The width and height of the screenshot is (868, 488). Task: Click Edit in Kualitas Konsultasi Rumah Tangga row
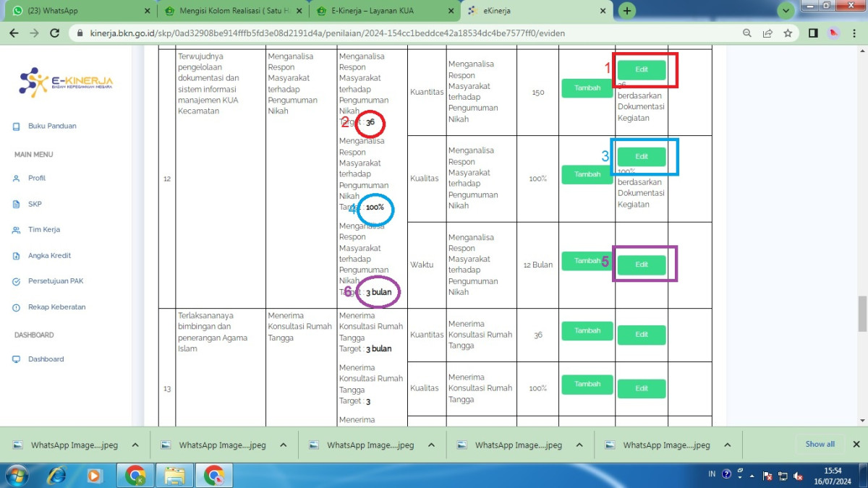[642, 389]
